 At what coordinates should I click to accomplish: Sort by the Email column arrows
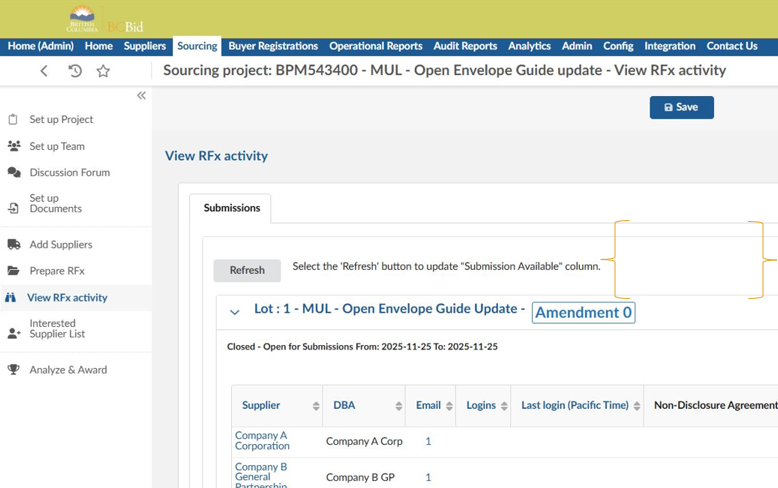click(449, 406)
